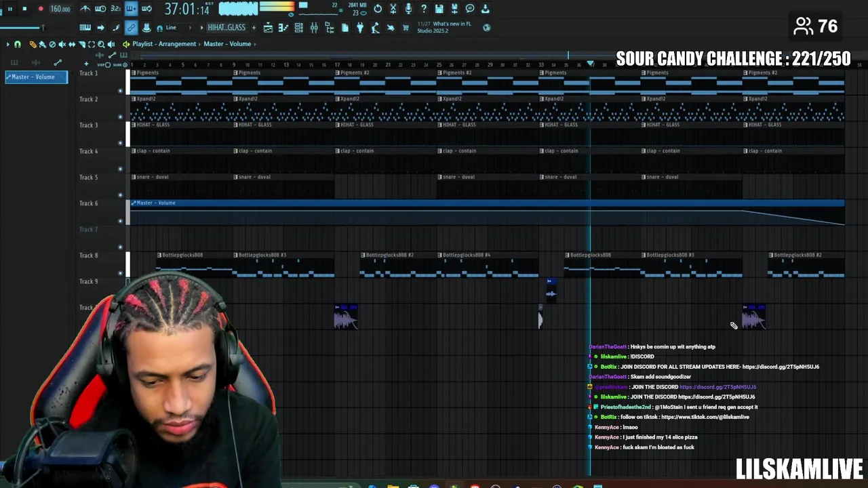868x488 pixels.
Task: Open the globe online news icon
Action: [x=486, y=28]
